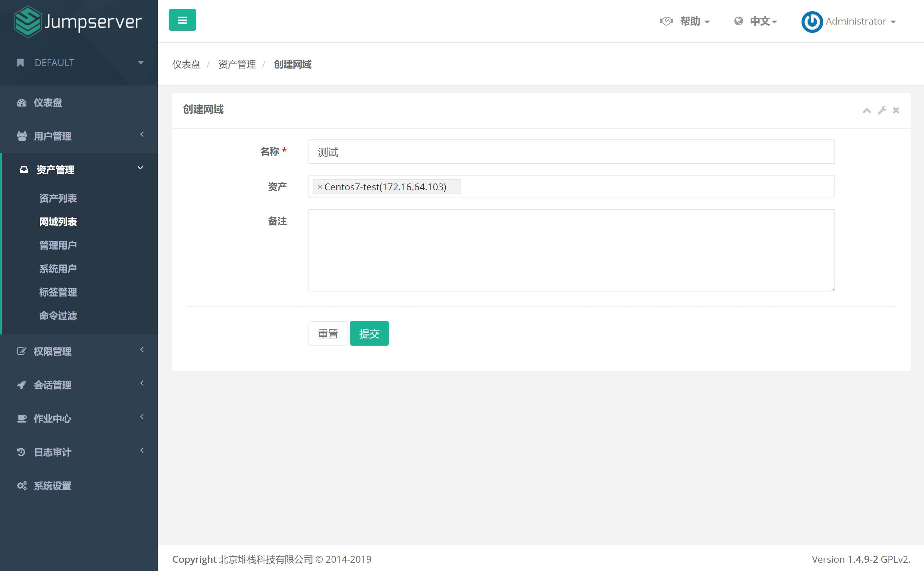Open 仪表盘 in the sidebar

tap(48, 103)
